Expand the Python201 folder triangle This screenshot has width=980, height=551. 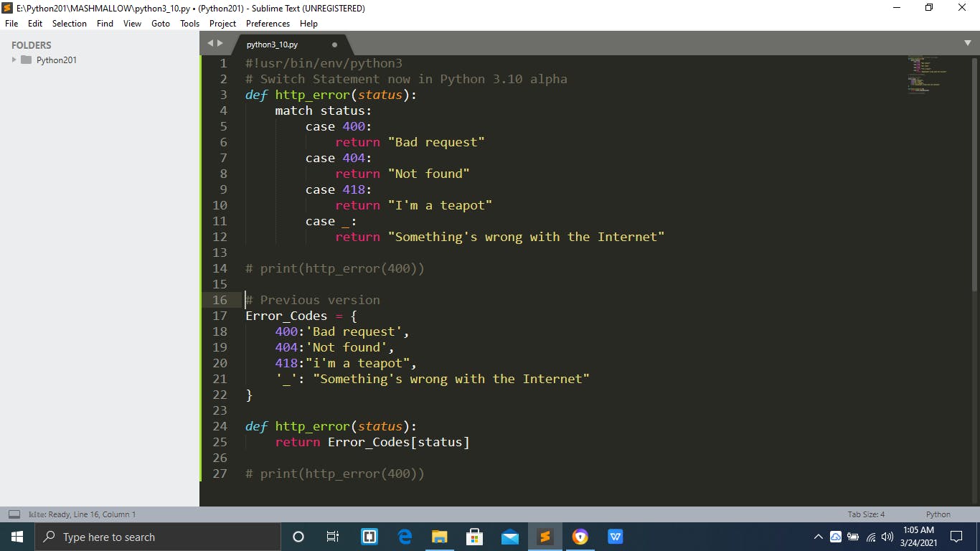14,60
